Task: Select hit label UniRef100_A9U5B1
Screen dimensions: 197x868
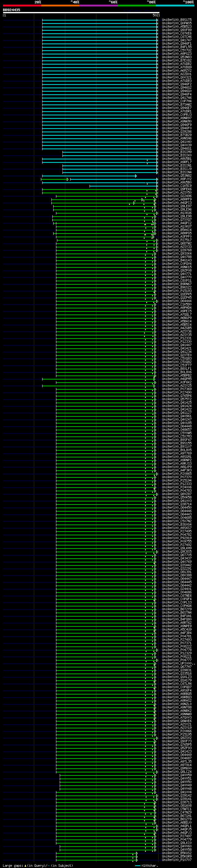Action: [177, 159]
